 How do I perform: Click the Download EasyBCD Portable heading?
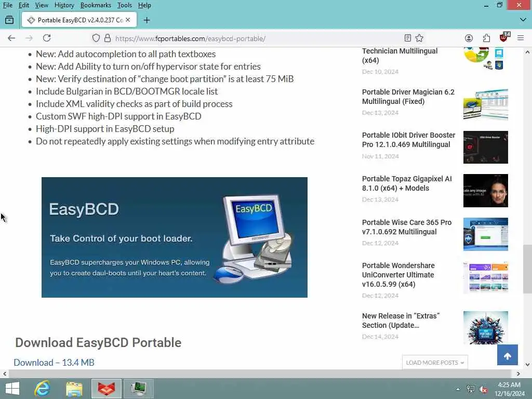tap(98, 343)
